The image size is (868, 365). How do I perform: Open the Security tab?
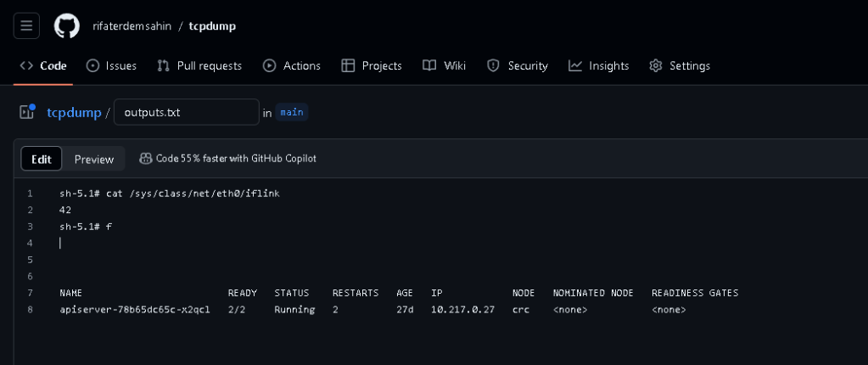point(517,66)
